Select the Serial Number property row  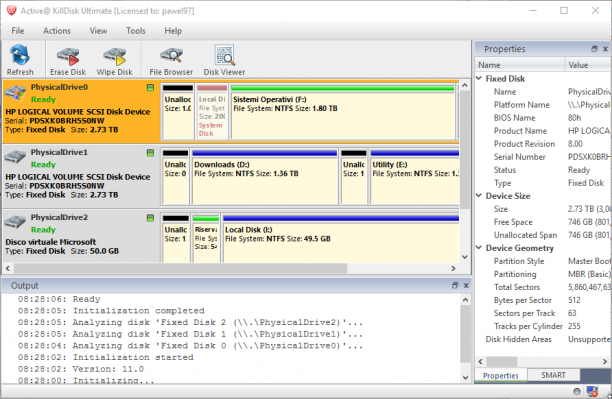[543, 157]
